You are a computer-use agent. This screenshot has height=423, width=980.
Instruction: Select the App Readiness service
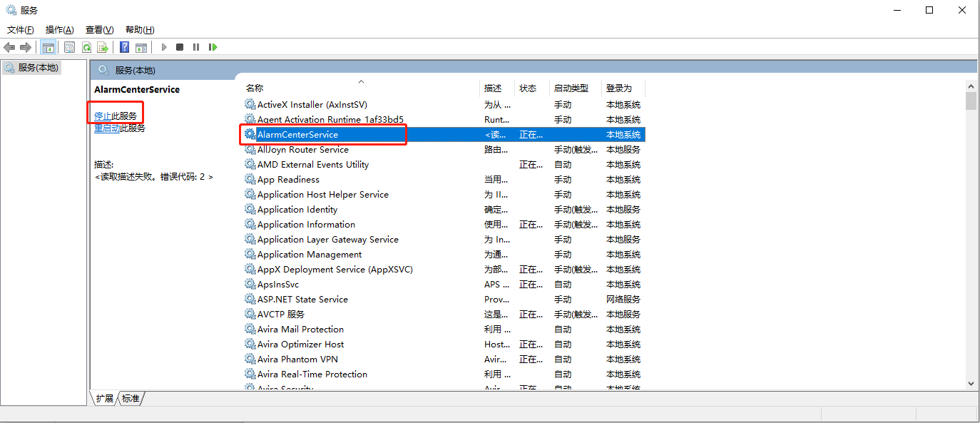tap(444, 180)
